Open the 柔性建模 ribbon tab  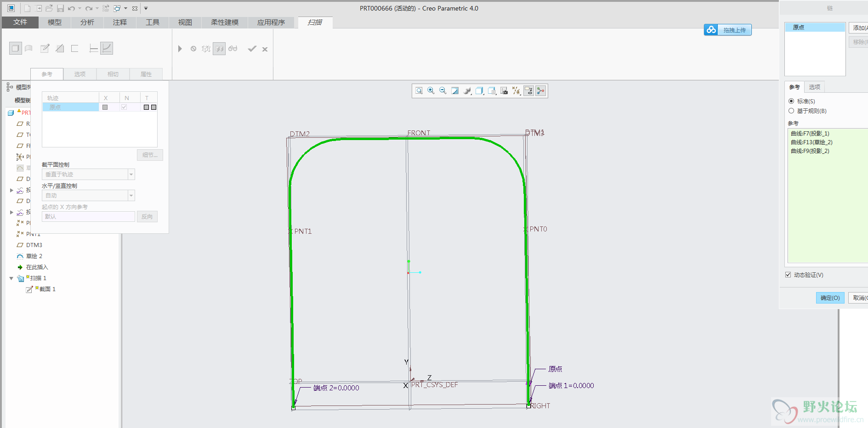point(225,22)
